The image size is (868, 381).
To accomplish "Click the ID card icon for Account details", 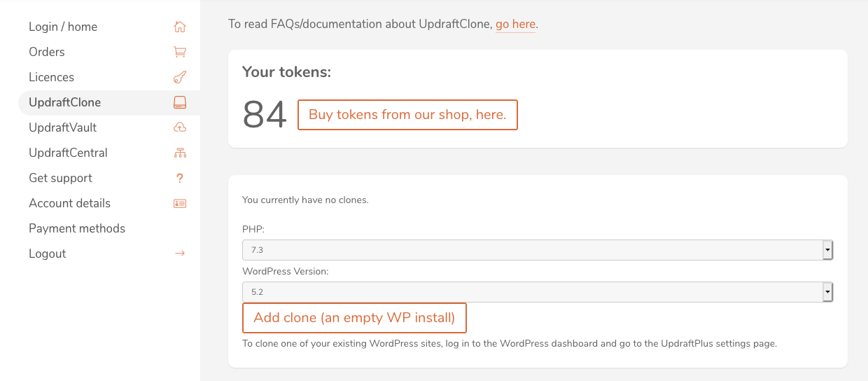I will [180, 203].
